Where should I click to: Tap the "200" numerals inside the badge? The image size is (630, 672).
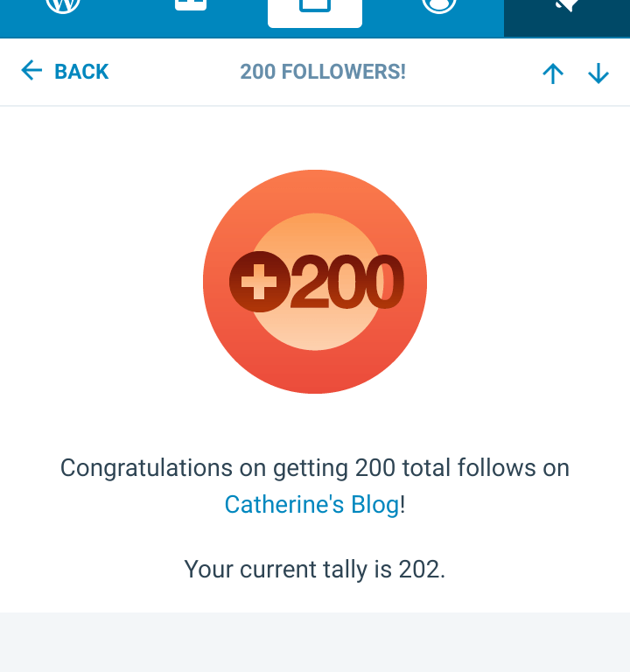(x=346, y=282)
